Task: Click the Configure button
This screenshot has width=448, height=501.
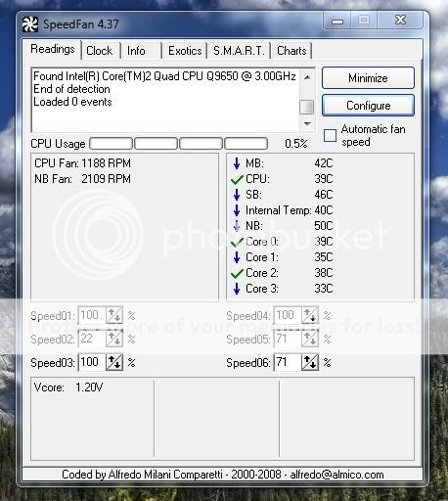Action: [x=368, y=106]
